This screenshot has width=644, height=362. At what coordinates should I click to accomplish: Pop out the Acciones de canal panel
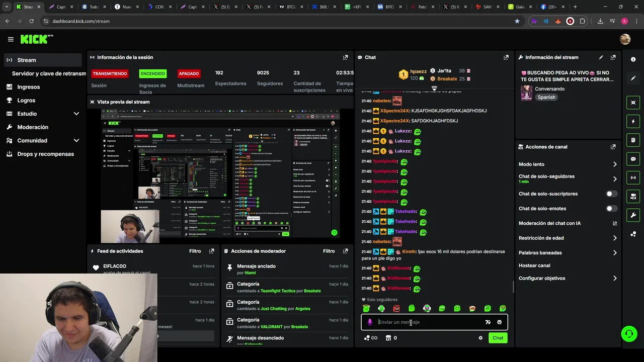click(x=613, y=147)
